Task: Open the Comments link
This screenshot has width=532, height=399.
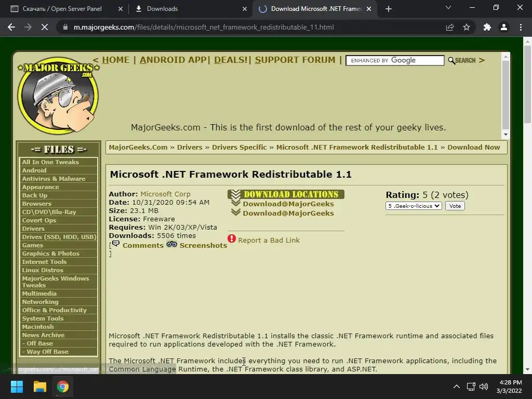Action: (143, 245)
